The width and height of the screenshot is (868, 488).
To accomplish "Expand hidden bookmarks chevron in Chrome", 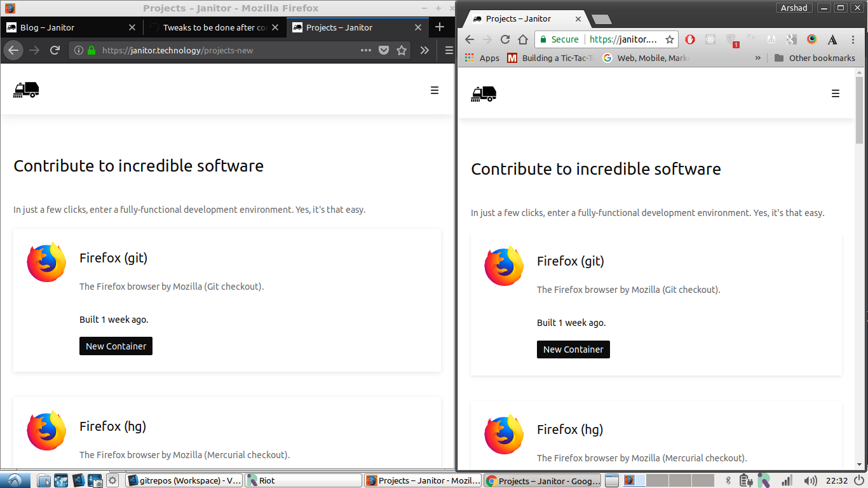I will 757,58.
